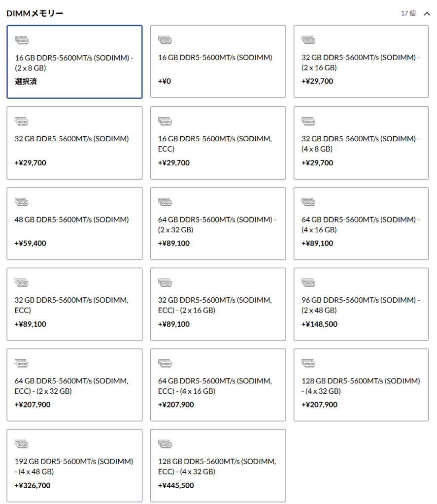
Task: Click memory icon on 16 GB SODIMM +¥0 card
Action: tap(165, 39)
